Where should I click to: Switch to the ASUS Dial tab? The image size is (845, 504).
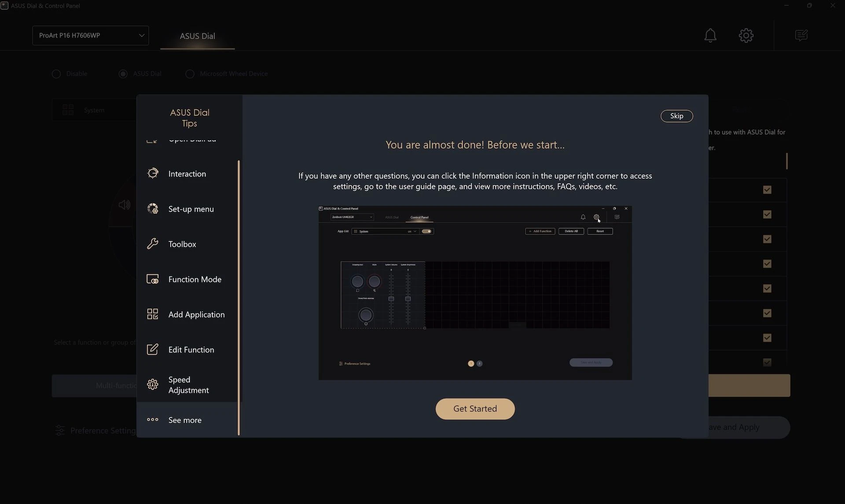pyautogui.click(x=197, y=36)
